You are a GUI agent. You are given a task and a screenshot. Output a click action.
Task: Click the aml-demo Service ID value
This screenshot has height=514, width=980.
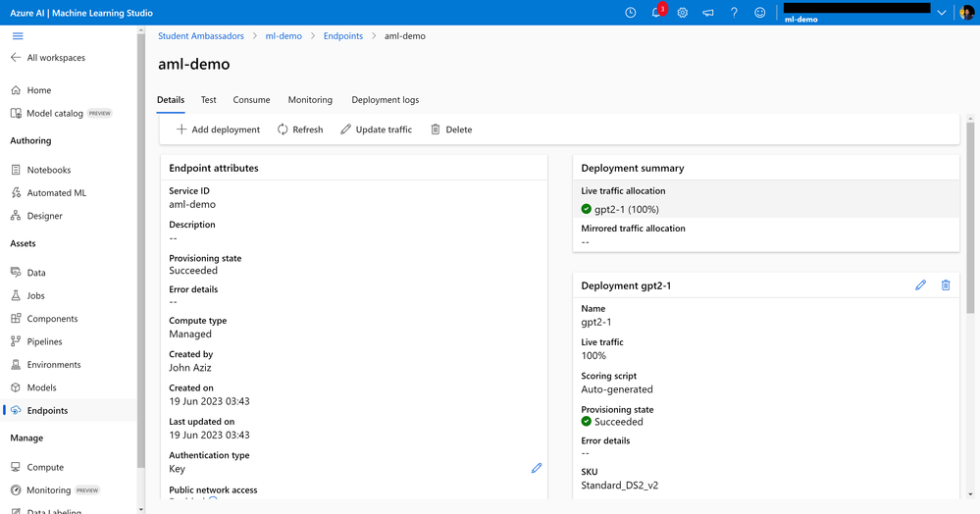[192, 204]
